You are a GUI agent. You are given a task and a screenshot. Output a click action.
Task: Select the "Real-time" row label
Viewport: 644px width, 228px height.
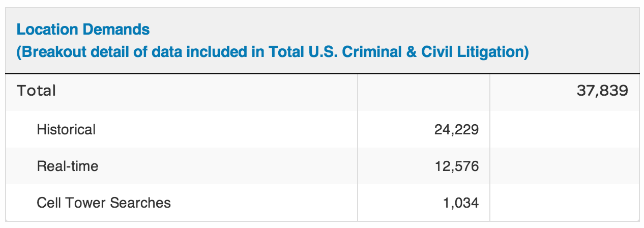tap(68, 166)
